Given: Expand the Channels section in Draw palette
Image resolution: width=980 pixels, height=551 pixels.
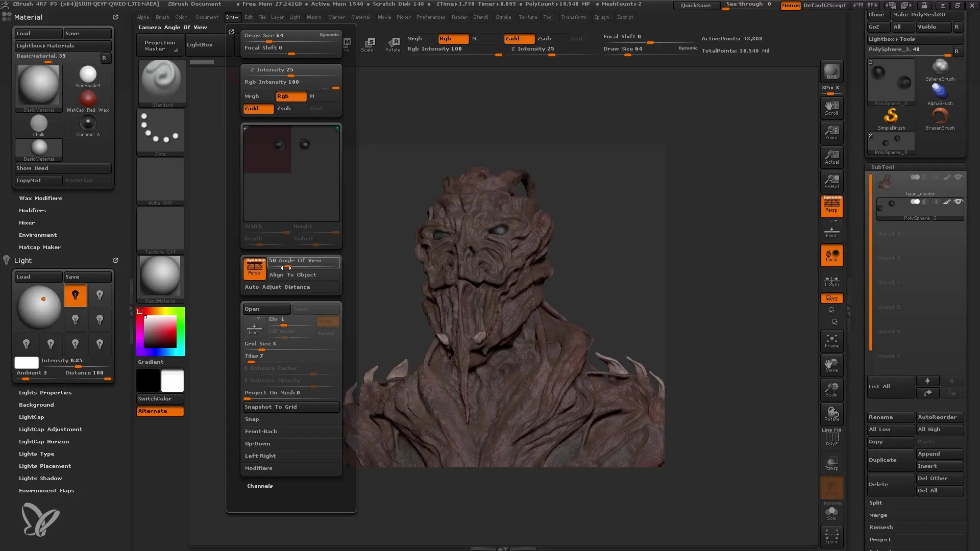Looking at the screenshot, I should tap(260, 486).
